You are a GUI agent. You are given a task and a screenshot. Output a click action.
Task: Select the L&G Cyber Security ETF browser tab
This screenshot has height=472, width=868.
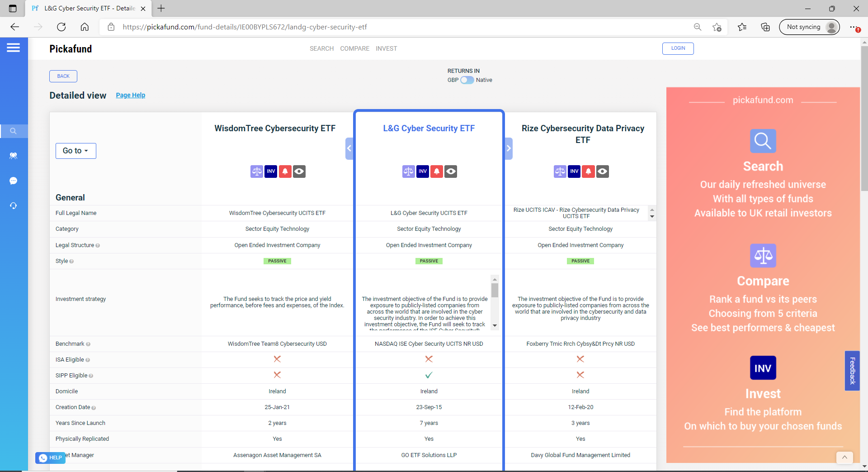pos(89,9)
